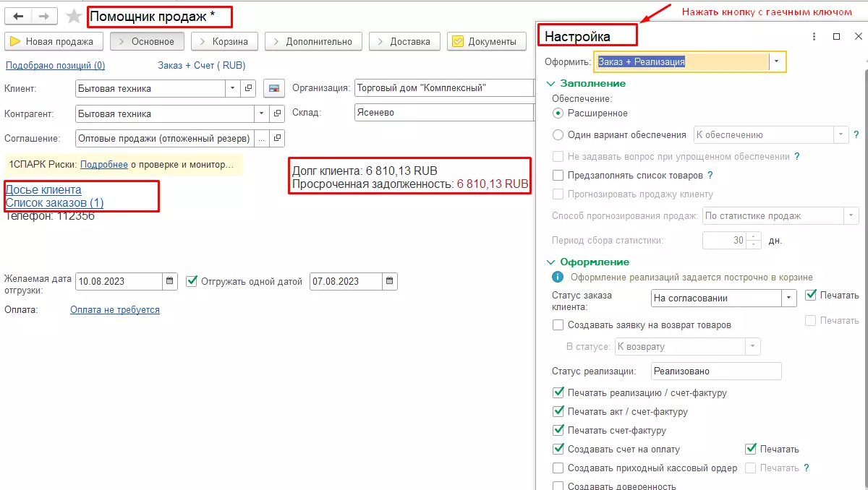The height and width of the screenshot is (490, 868).
Task: Open Список заказов (1) link
Action: point(54,203)
